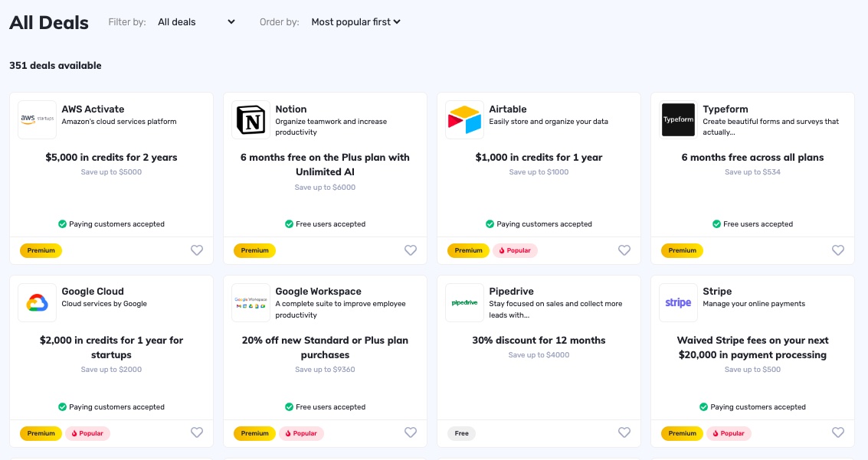Click the Premium badge on Google Cloud card
868x460 pixels.
[x=41, y=433]
